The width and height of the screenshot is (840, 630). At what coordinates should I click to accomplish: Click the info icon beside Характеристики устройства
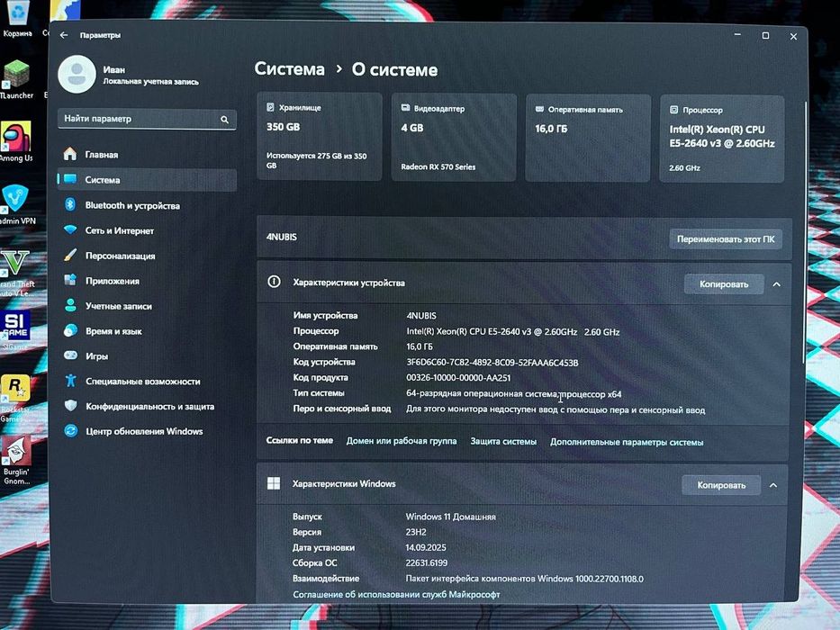pyautogui.click(x=274, y=282)
